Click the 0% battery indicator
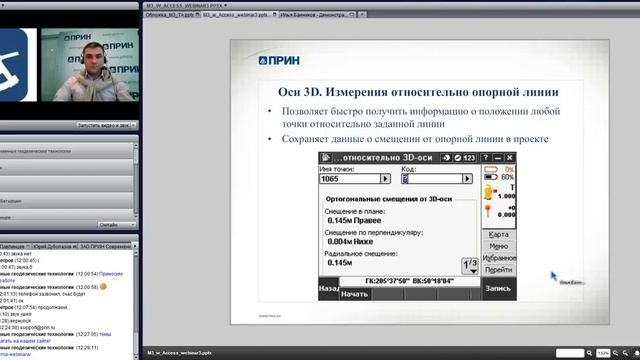The height and width of the screenshot is (360, 640). tap(499, 169)
